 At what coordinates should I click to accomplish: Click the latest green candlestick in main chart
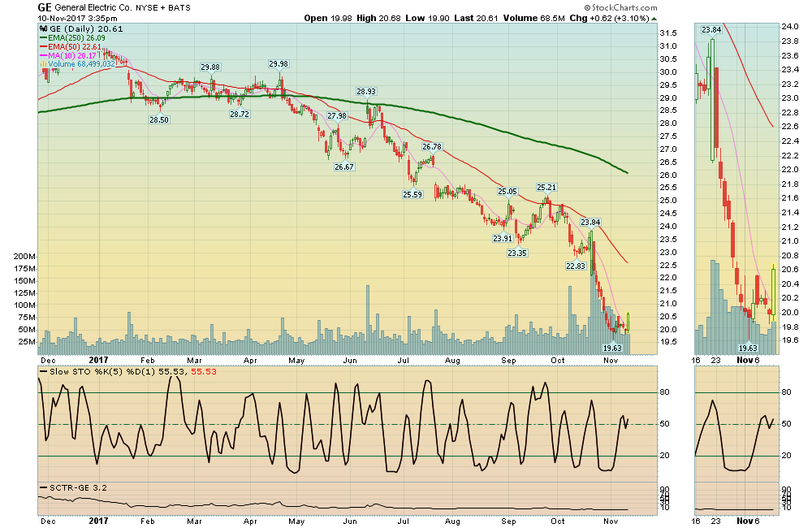pyautogui.click(x=628, y=322)
